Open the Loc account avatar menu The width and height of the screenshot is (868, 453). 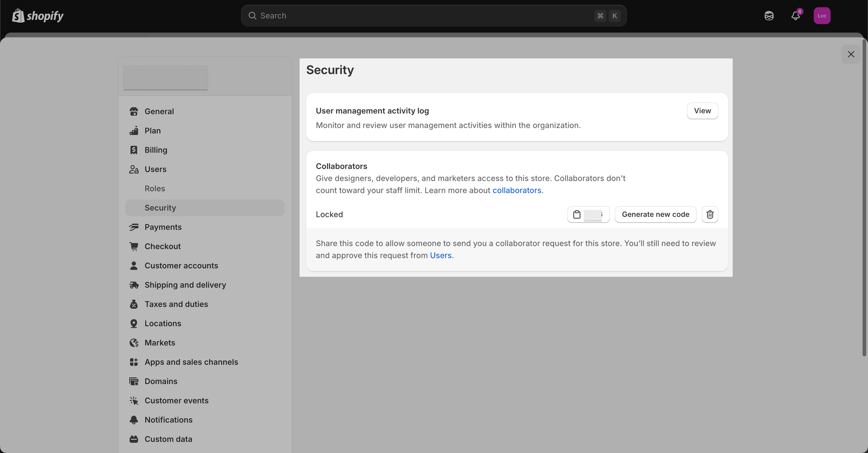pyautogui.click(x=822, y=15)
